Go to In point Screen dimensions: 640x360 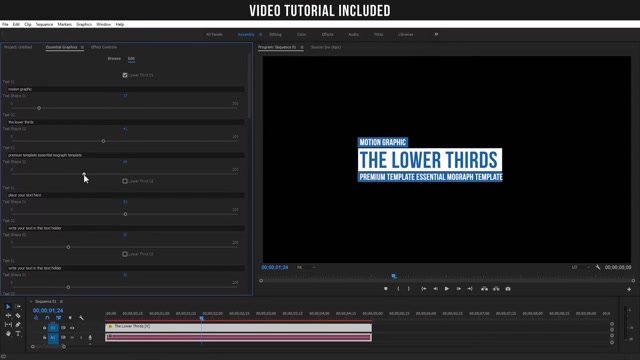click(x=424, y=289)
